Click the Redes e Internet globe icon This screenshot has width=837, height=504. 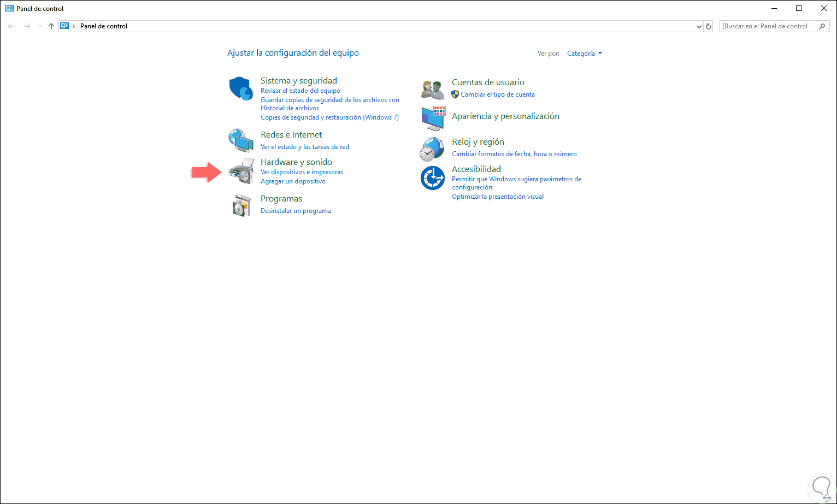click(240, 140)
